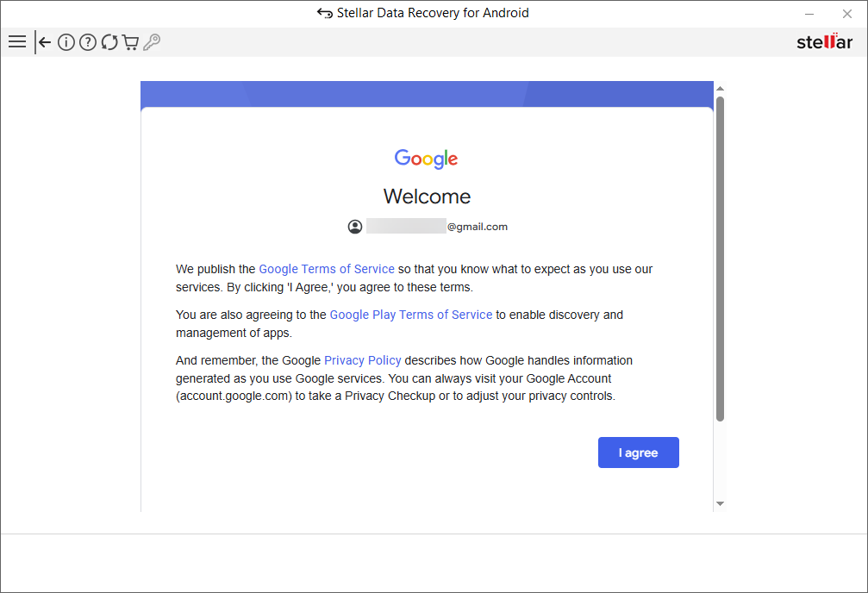
Task: Open Google Play Terms of Service link
Action: 411,315
